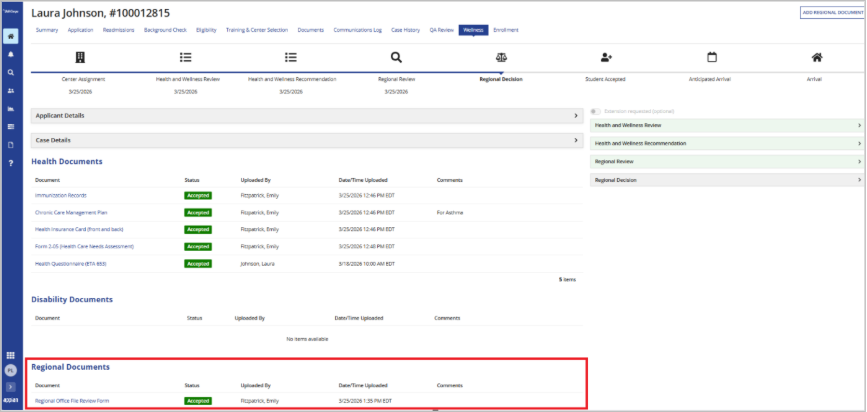This screenshot has width=867, height=412.
Task: Click the PL user avatar
Action: pyautogui.click(x=11, y=371)
